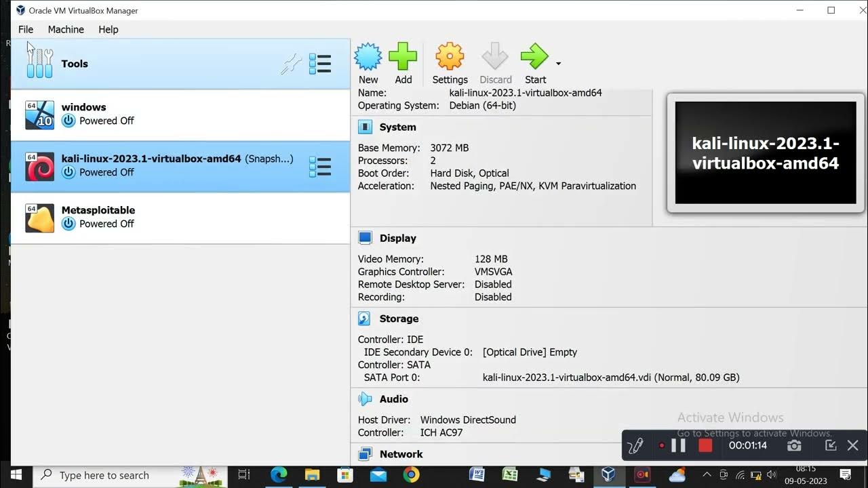Open the notification center icon
This screenshot has height=488, width=868.
pos(846,475)
